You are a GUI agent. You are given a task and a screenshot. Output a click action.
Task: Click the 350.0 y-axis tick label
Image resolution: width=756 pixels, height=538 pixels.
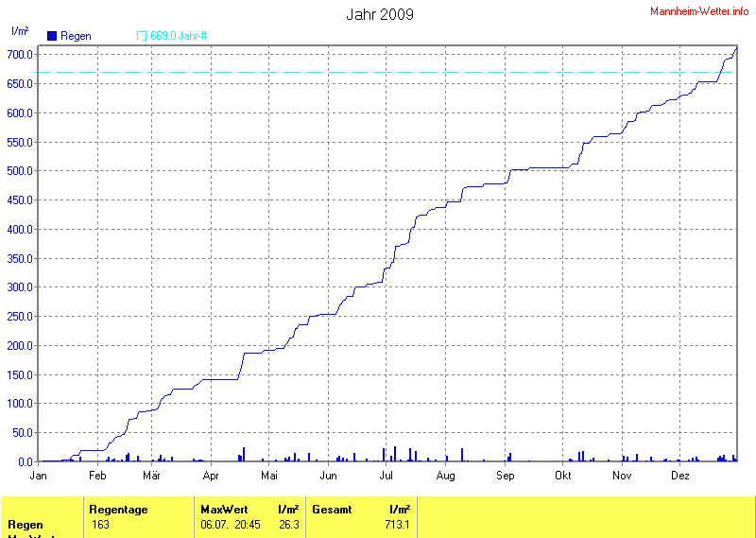pyautogui.click(x=19, y=258)
